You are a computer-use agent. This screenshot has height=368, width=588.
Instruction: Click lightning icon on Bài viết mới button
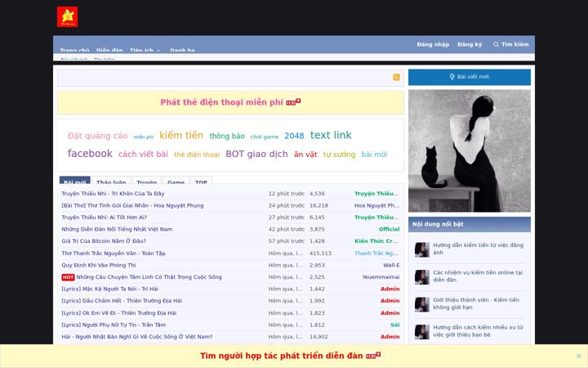point(452,77)
